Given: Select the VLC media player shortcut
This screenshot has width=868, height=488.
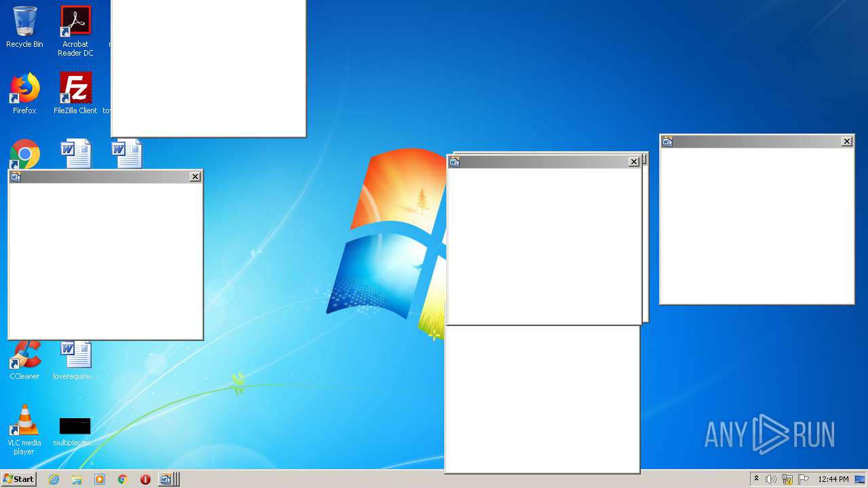Looking at the screenshot, I should pos(24,430).
